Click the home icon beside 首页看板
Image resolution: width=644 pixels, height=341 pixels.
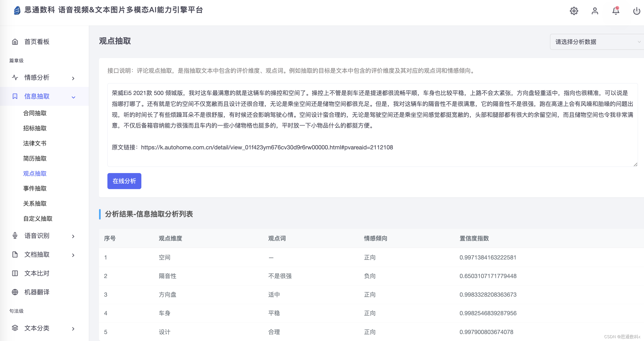click(x=15, y=42)
